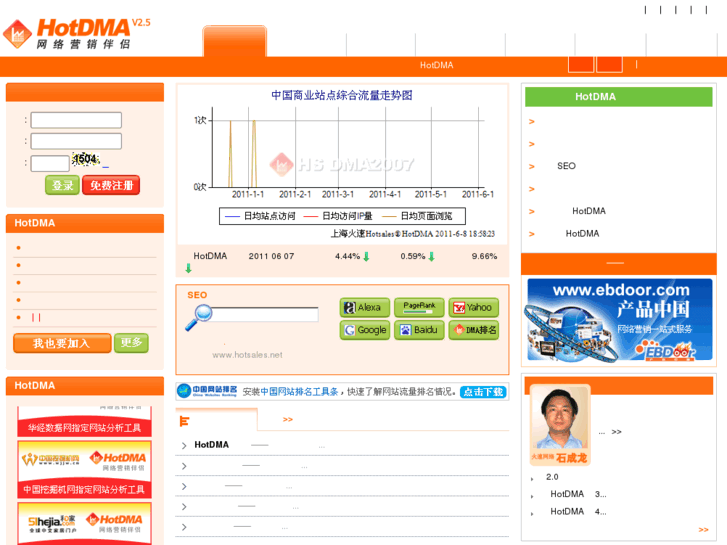The height and width of the screenshot is (545, 727).
Task: Click the orange 我也要加入 button
Action: [x=62, y=343]
